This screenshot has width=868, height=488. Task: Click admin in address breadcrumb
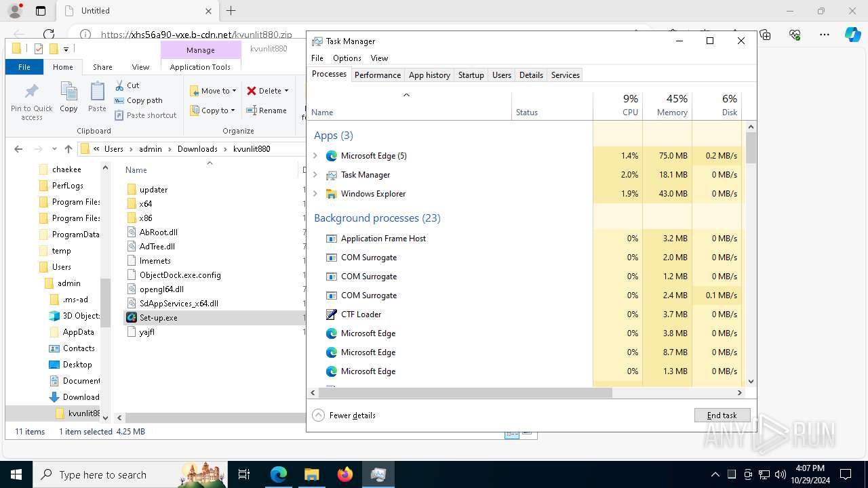(x=151, y=149)
